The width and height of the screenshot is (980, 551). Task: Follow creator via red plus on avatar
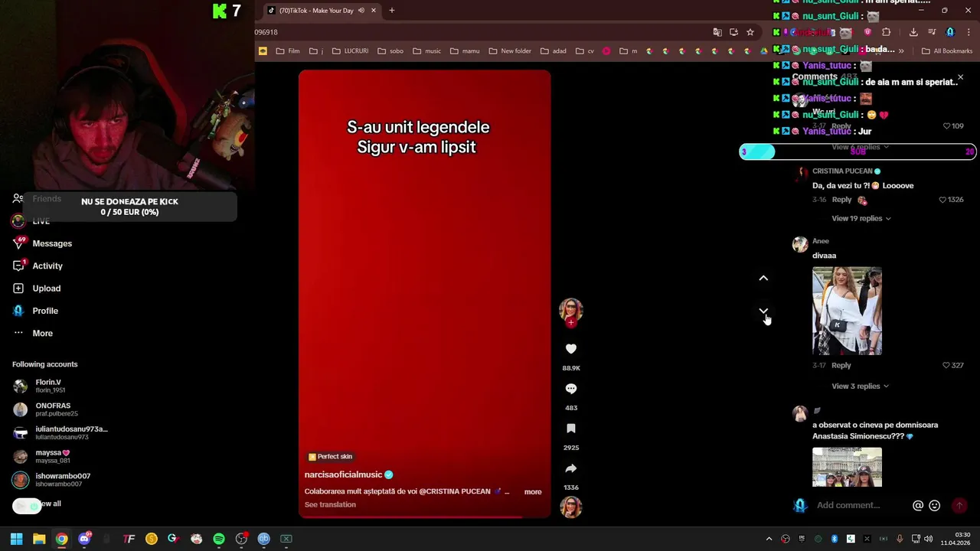pos(570,323)
